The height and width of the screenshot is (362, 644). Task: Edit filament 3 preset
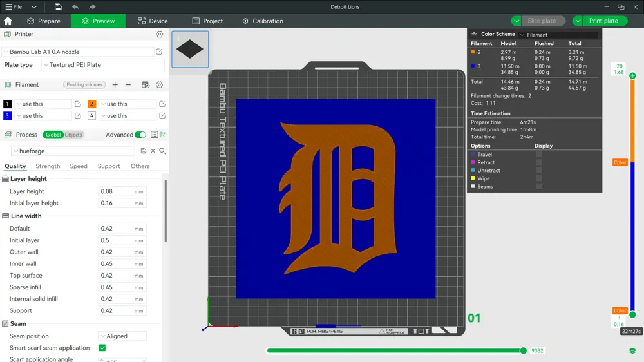(x=78, y=116)
